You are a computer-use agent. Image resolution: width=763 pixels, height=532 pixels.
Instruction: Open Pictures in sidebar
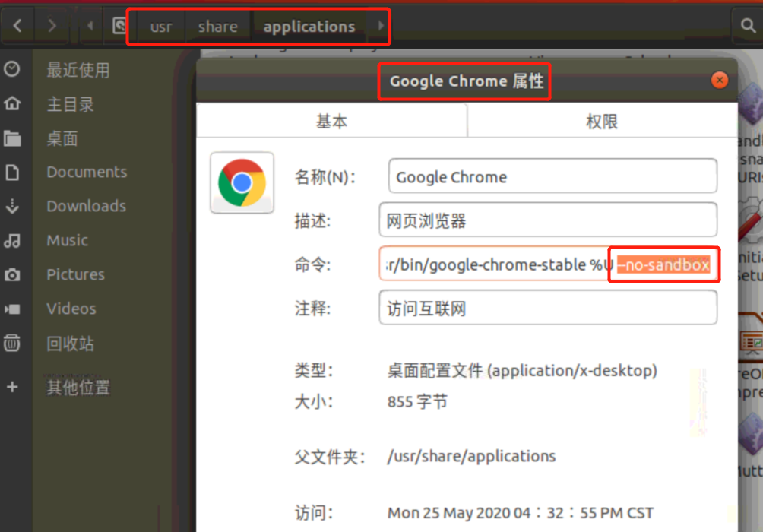(75, 274)
